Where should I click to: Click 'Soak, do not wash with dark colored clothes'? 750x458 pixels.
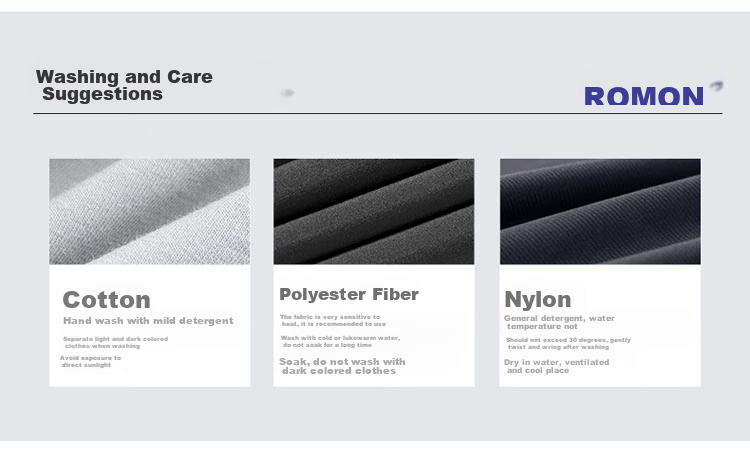coord(342,366)
